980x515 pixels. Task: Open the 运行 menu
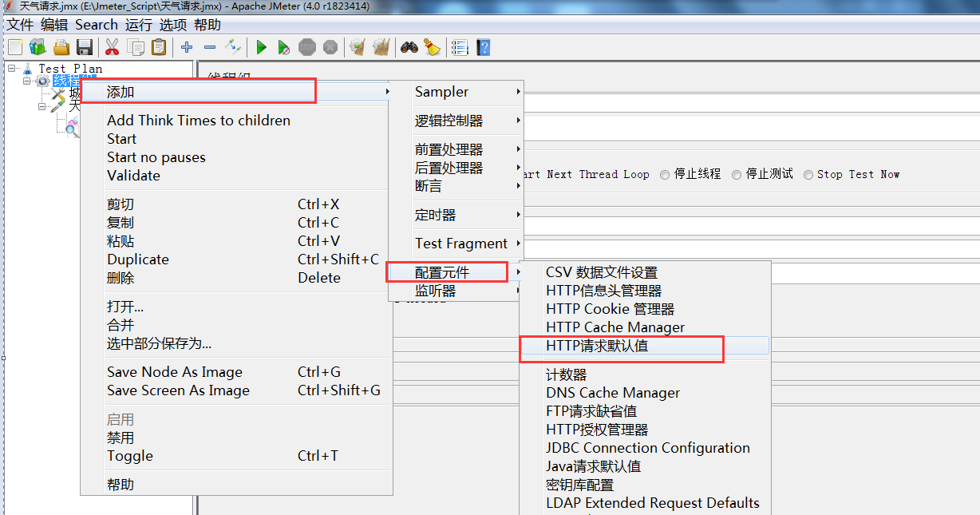pos(139,25)
